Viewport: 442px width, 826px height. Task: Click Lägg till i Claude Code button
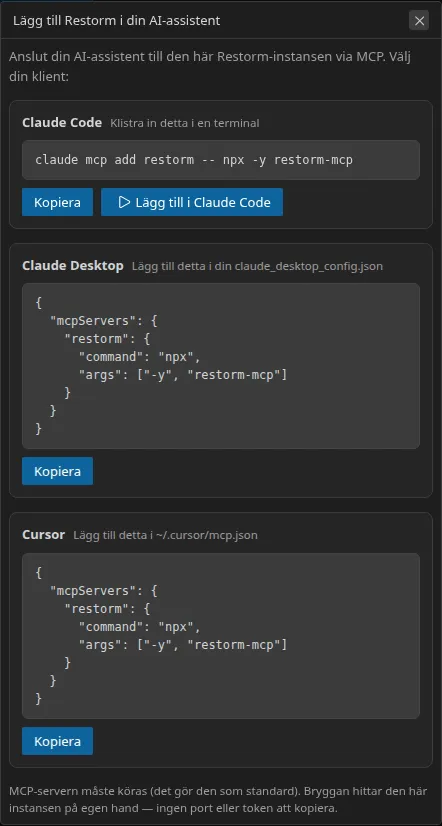192,202
